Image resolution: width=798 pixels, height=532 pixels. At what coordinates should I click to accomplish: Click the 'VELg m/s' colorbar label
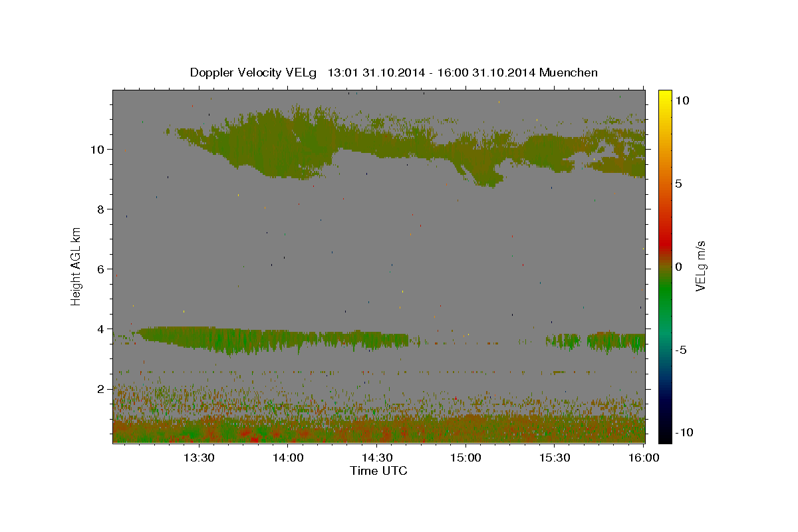pos(700,266)
